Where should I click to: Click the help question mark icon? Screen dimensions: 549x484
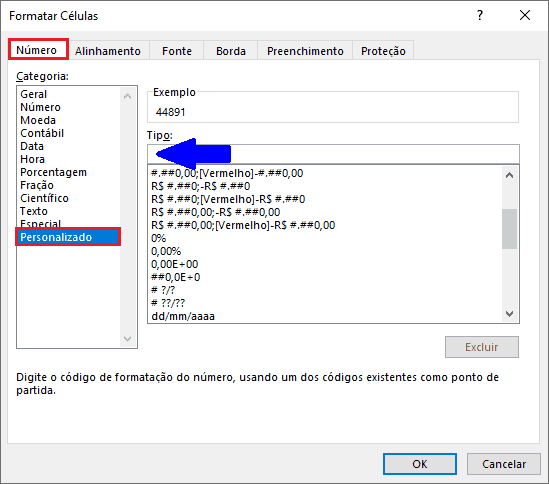[480, 15]
